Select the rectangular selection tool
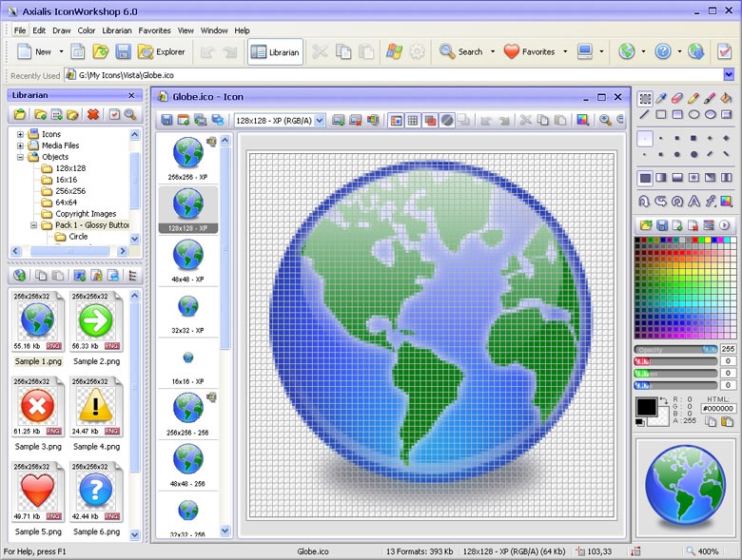The image size is (742, 560). (645, 98)
